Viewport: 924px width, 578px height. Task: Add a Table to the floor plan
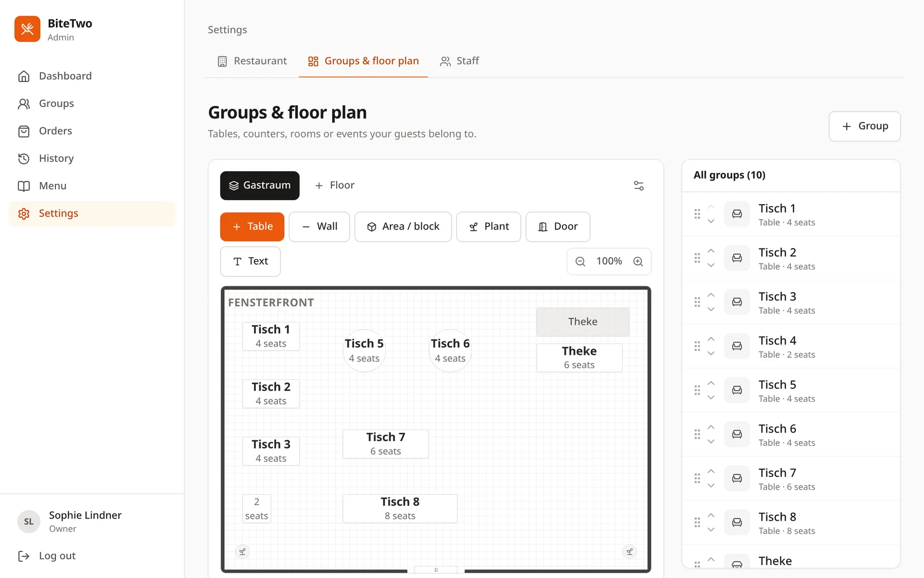(252, 227)
